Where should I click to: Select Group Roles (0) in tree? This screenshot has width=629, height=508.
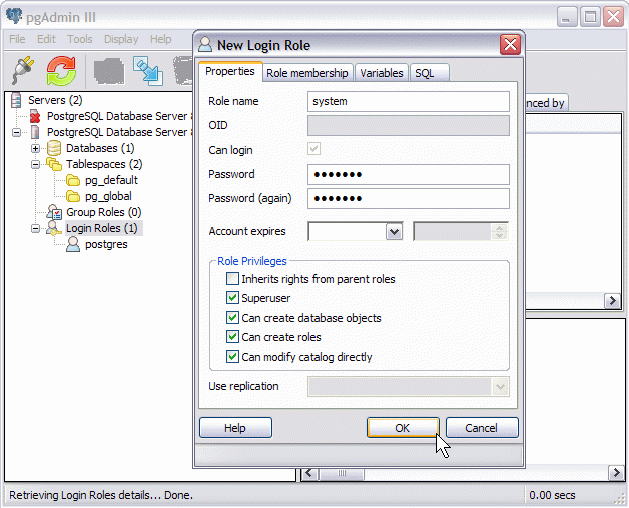(x=103, y=212)
